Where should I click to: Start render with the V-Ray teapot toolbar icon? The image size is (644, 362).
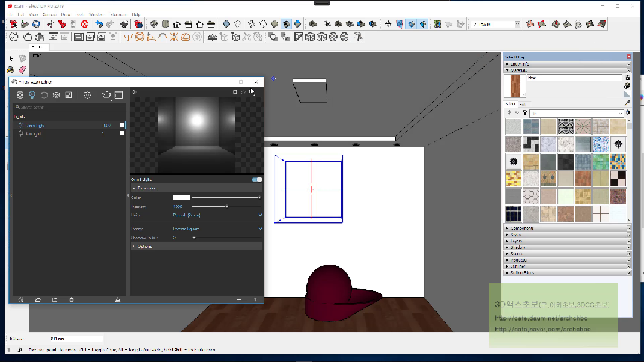(27, 38)
